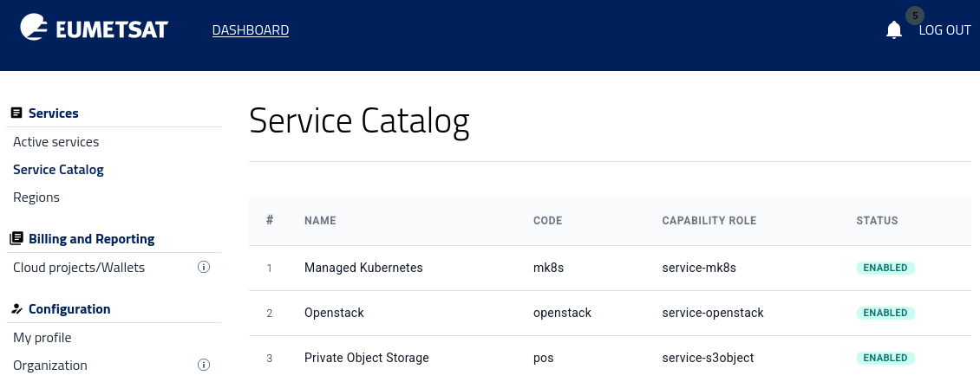The image size is (980, 382).
Task: Click ENABLED badge for Managed Kubernetes
Action: point(885,268)
